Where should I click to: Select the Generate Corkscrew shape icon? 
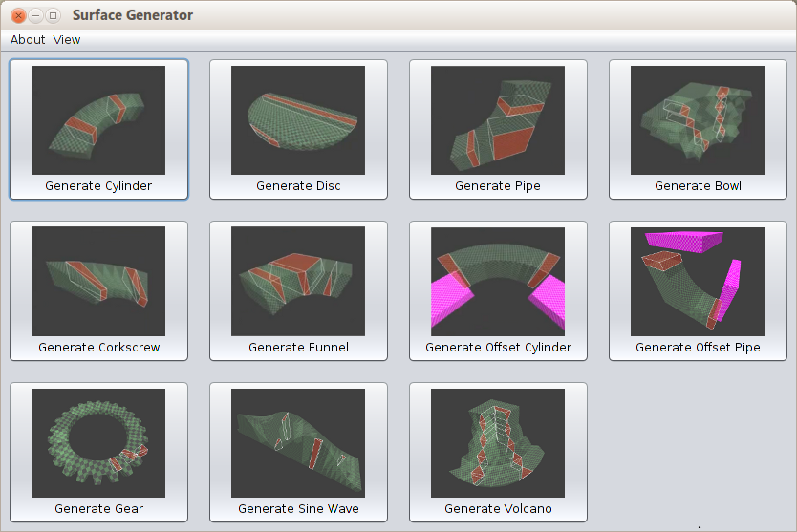98,281
